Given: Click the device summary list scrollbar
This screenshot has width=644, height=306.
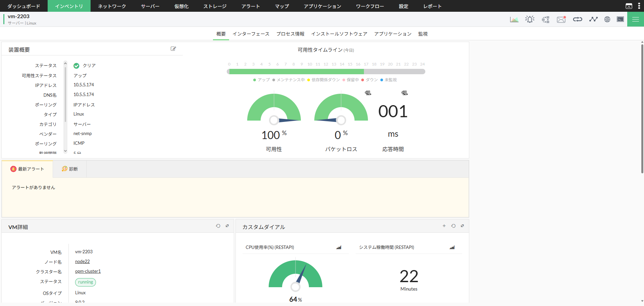Looking at the screenshot, I should pyautogui.click(x=65, y=94).
